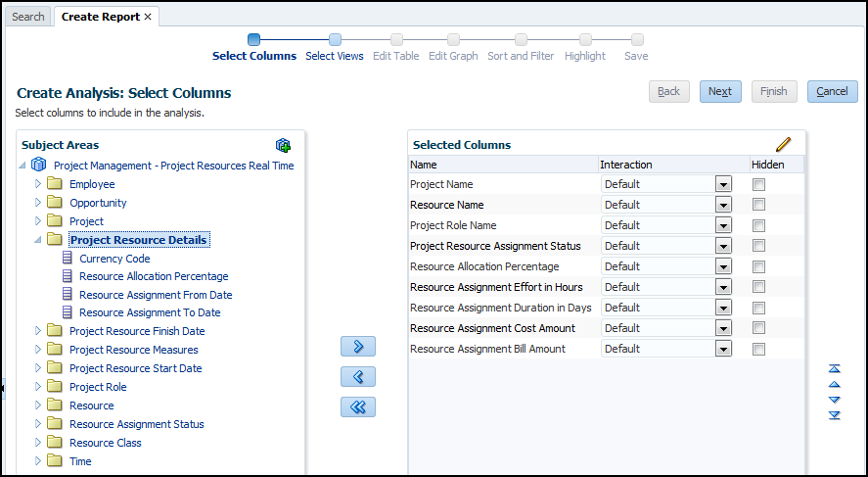Click the Next button
Image resolution: width=868 pixels, height=477 pixels.
720,91
